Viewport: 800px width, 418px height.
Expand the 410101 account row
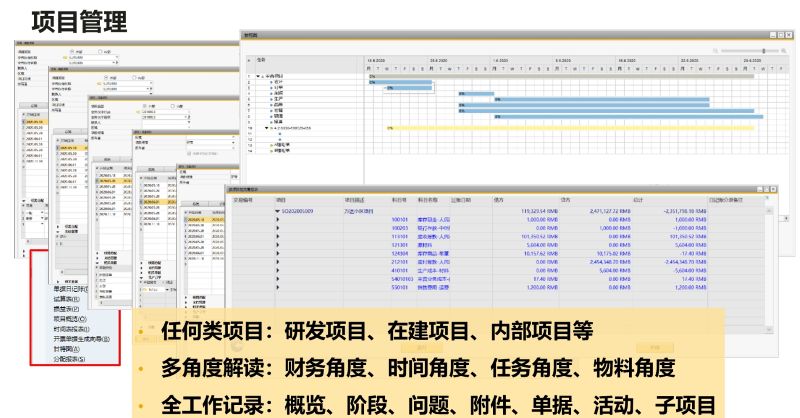278,271
